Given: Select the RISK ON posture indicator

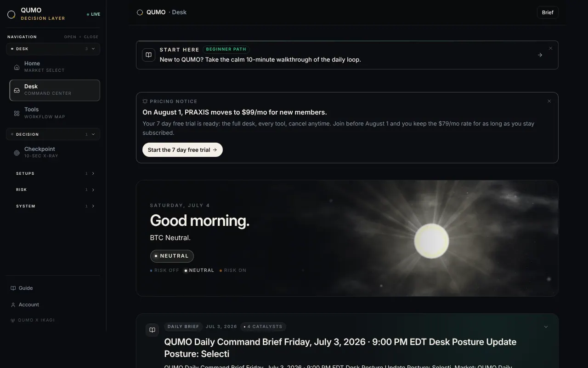Looking at the screenshot, I should pyautogui.click(x=233, y=270).
